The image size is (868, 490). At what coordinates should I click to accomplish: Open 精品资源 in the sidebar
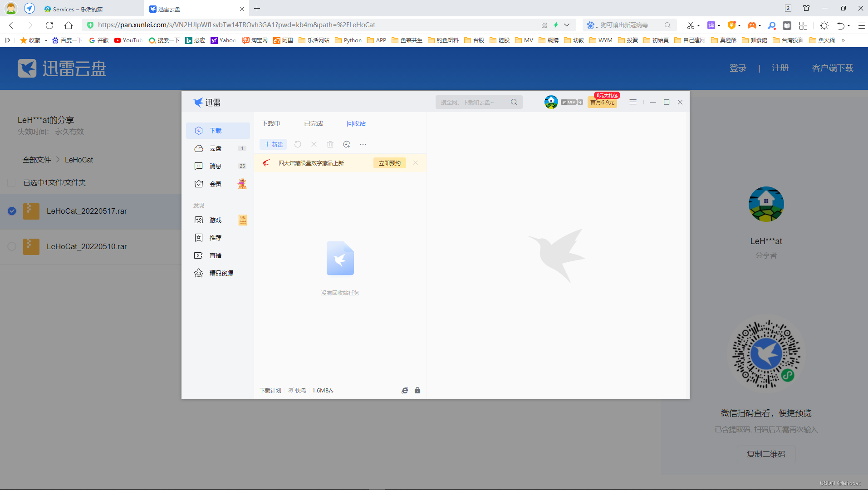[218, 273]
